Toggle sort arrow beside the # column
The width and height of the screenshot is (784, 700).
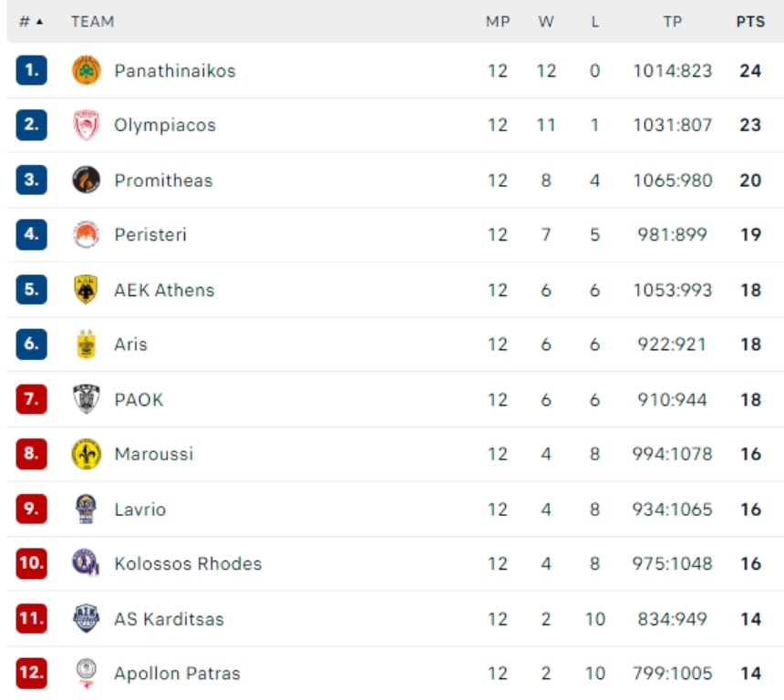[39, 22]
